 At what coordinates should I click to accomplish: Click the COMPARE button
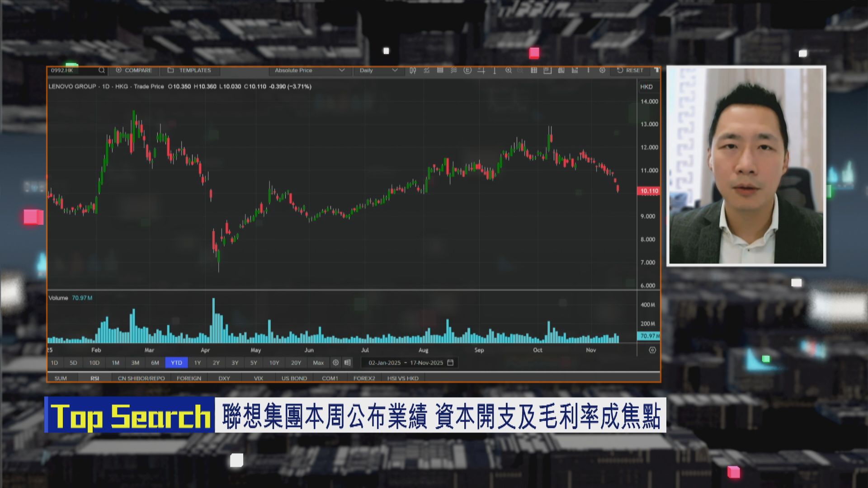pyautogui.click(x=134, y=70)
